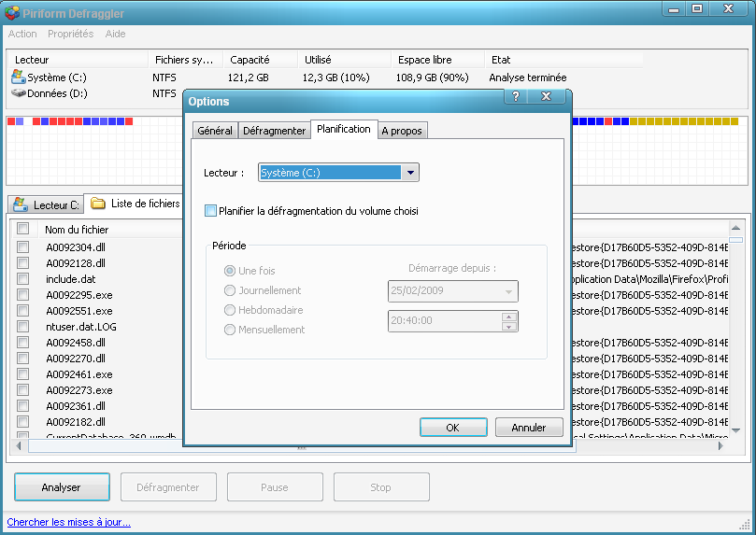Viewport: 756px width, 535px height.
Task: Select the file A0092270.dll
Action: [x=76, y=359]
